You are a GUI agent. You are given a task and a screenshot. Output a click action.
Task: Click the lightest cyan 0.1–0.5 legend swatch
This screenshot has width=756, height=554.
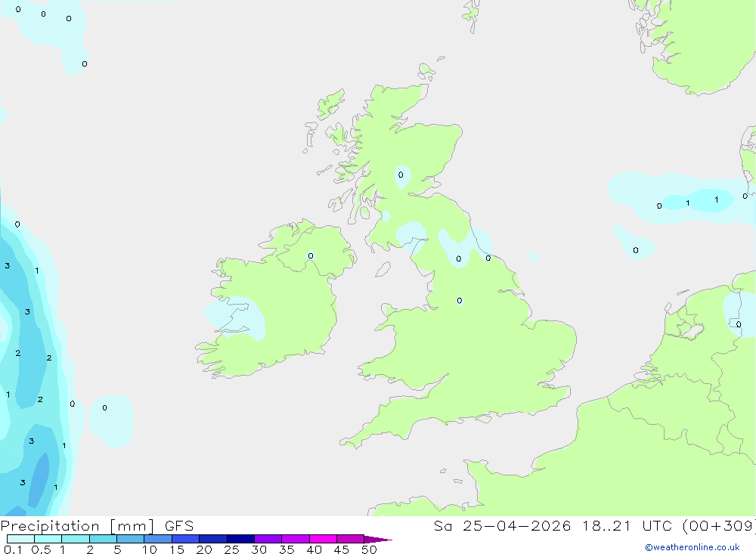click(20, 539)
